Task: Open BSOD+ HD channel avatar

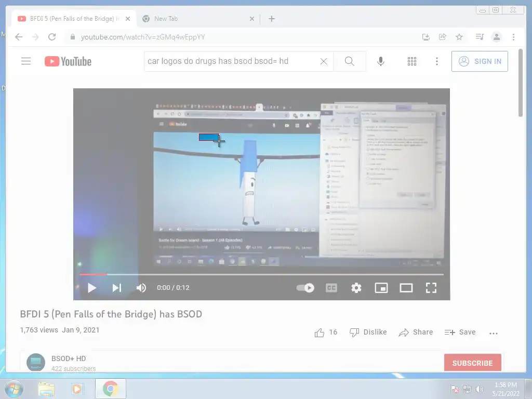Action: 36,362
